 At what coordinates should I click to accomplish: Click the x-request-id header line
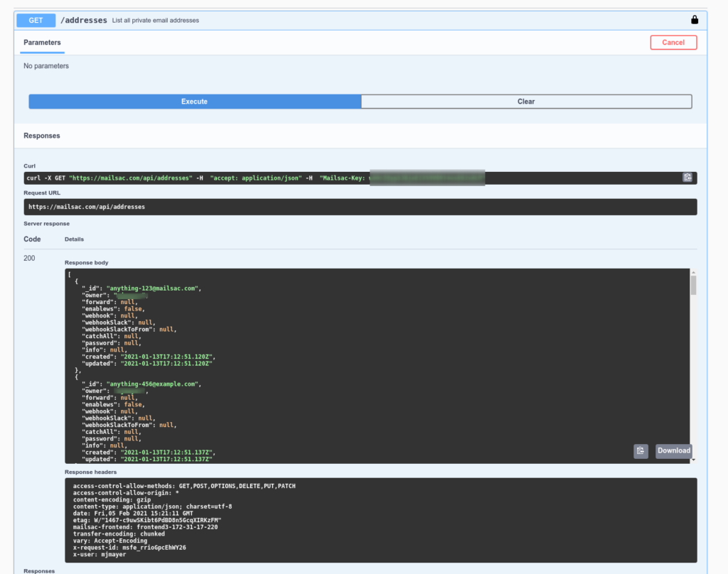pos(129,548)
